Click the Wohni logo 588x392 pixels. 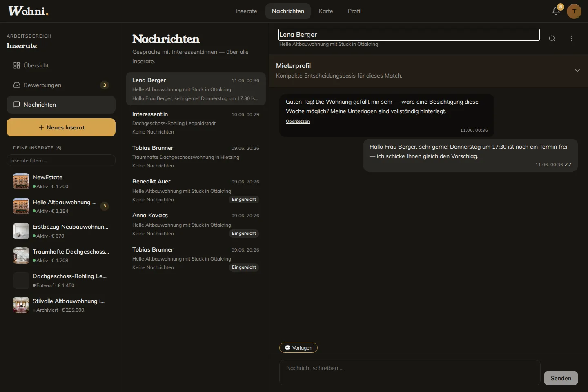28,11
